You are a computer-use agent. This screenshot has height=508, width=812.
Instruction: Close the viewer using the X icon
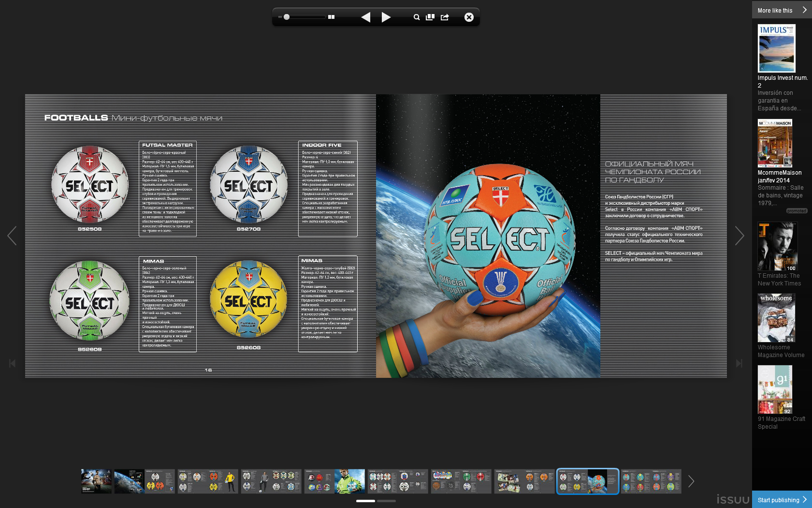coord(469,17)
